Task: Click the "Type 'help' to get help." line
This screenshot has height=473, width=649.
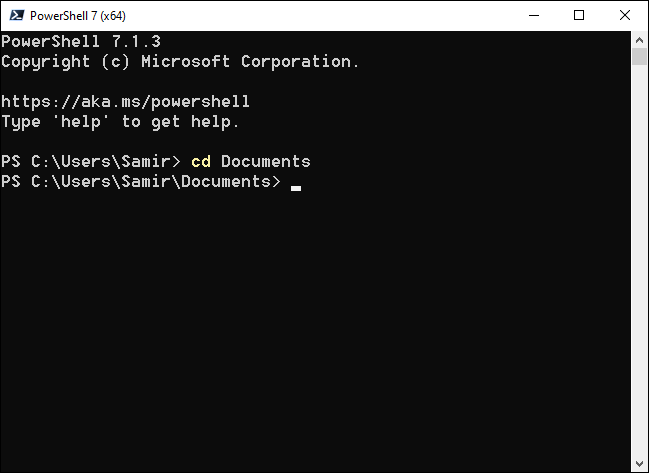Action: click(121, 121)
